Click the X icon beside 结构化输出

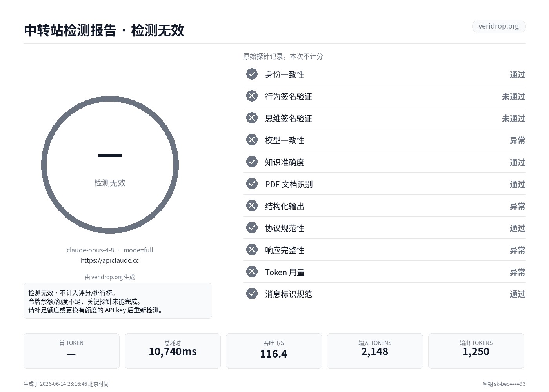point(252,206)
